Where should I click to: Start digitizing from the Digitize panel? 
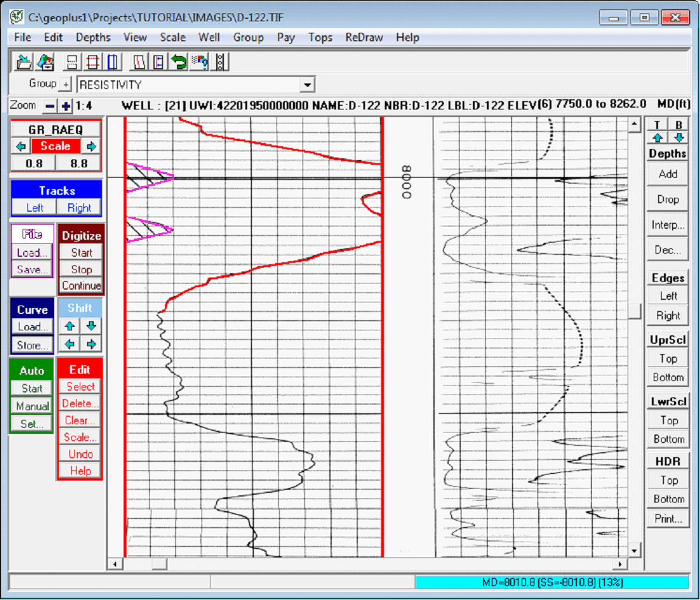(x=81, y=253)
